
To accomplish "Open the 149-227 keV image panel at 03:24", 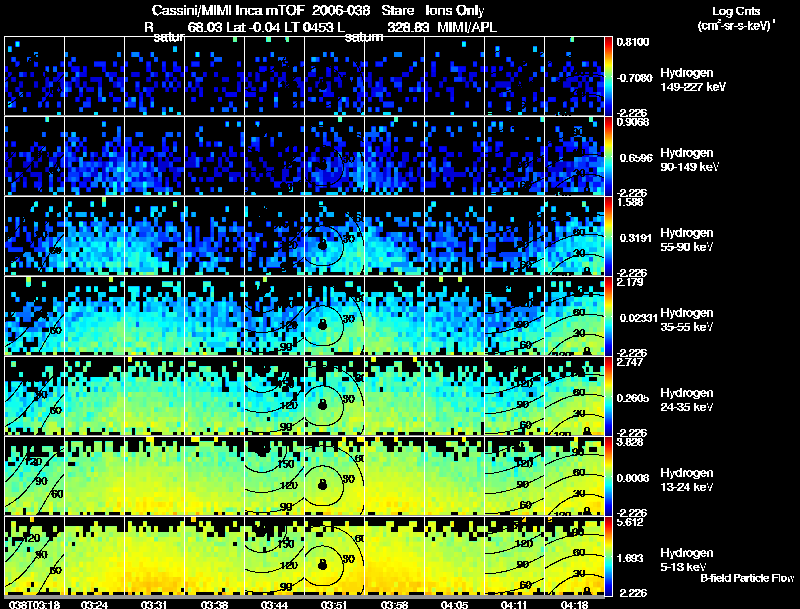I will point(94,76).
